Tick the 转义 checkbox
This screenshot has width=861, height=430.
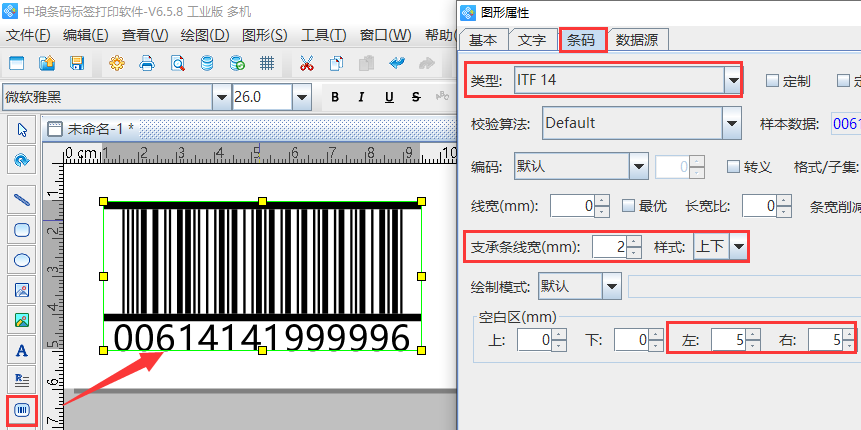(x=734, y=166)
